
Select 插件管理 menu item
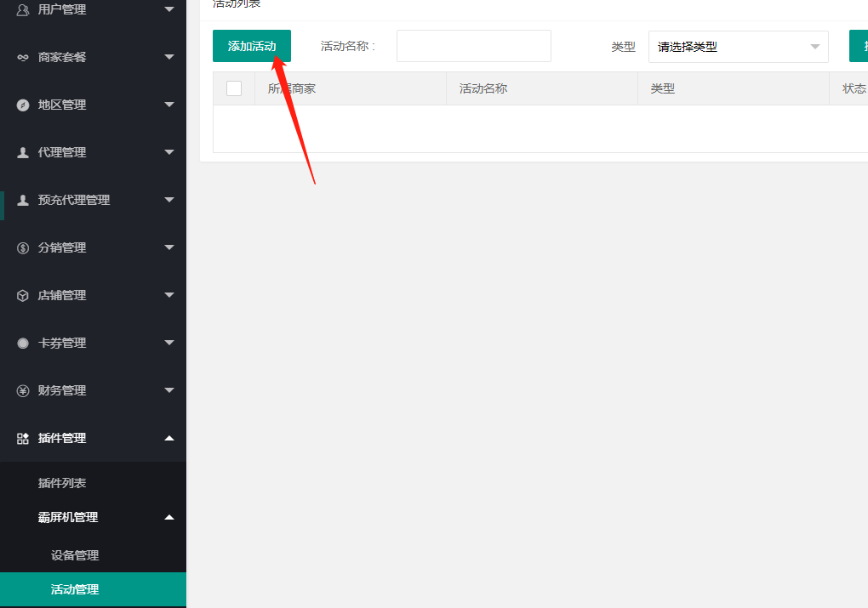93,438
